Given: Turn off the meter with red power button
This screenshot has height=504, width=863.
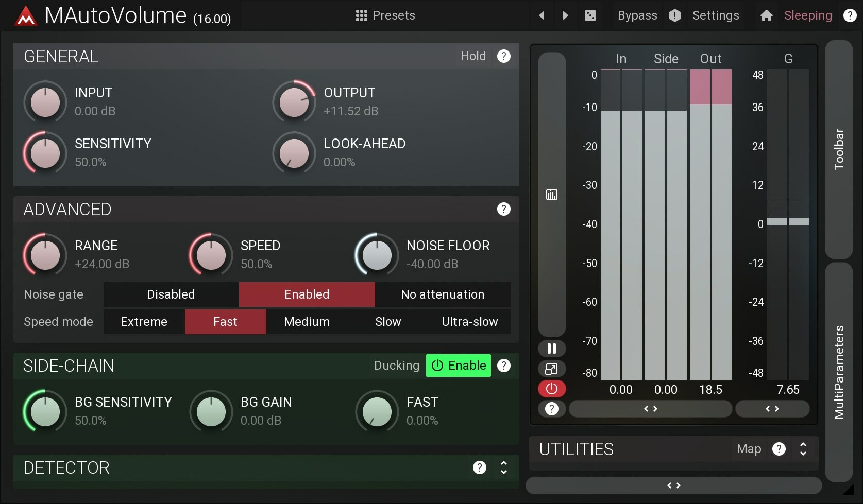Looking at the screenshot, I should coord(551,389).
